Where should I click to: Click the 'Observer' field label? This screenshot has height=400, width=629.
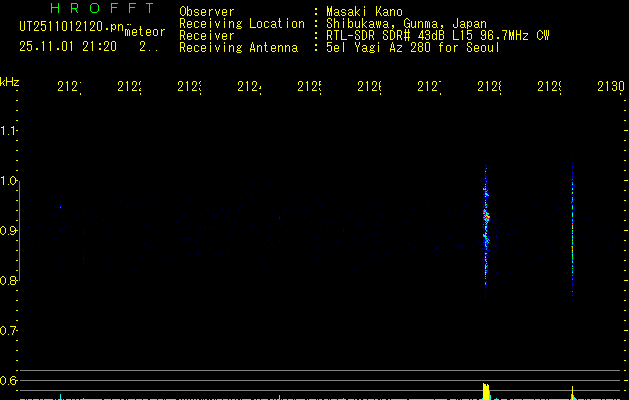click(207, 12)
